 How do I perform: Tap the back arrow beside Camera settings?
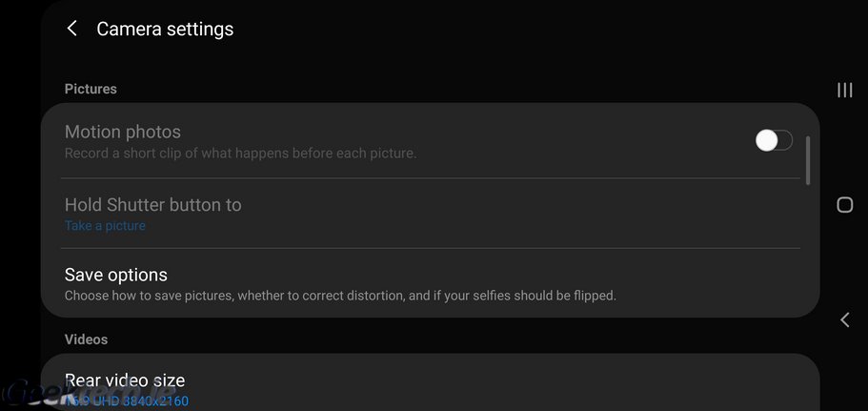(x=72, y=30)
